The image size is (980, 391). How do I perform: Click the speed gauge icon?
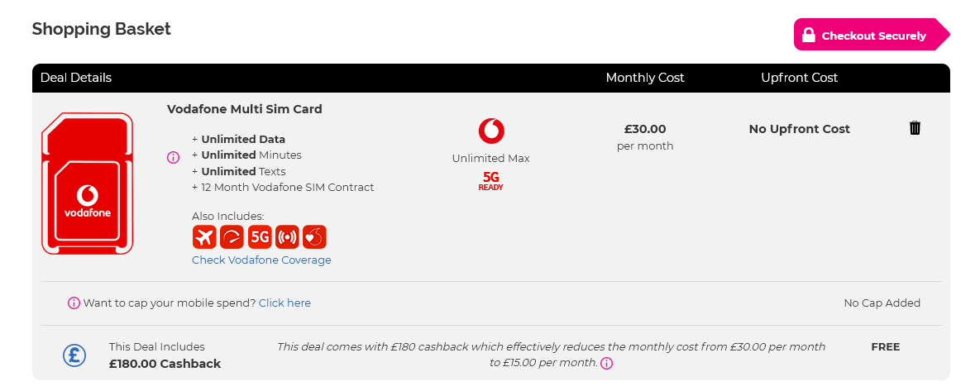[232, 237]
